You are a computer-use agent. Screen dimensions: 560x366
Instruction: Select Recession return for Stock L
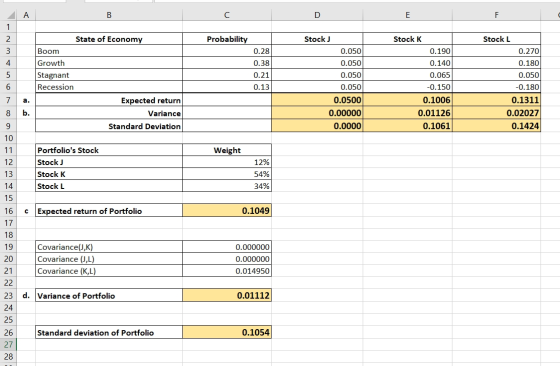pos(496,87)
